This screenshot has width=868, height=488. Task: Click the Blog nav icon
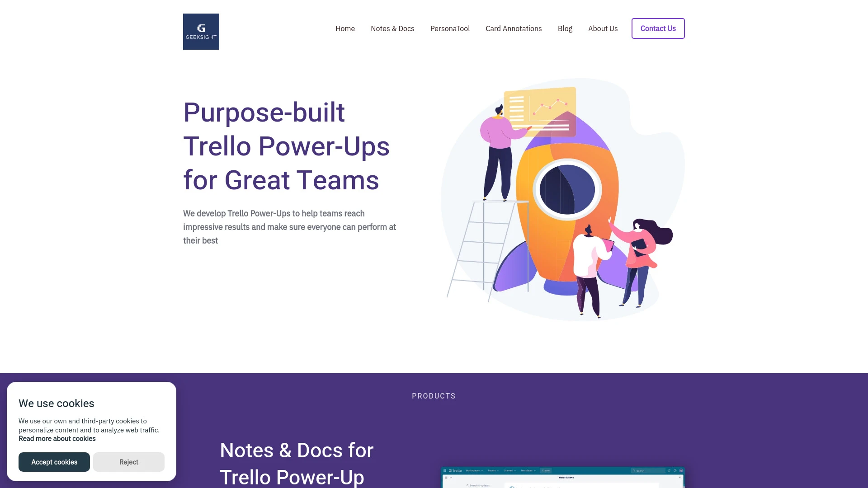(x=565, y=28)
